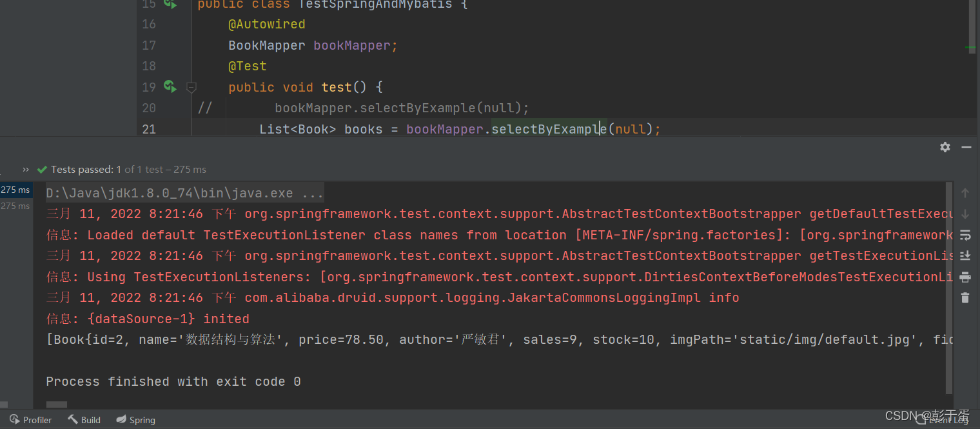Open the Build tool window

[x=84, y=419]
